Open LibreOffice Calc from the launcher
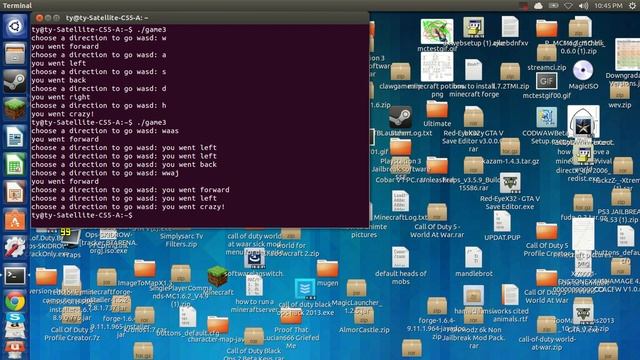 15,164
